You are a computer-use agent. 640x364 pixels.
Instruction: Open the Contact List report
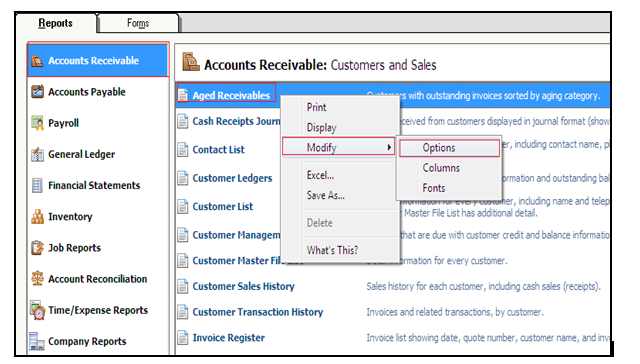[x=218, y=150]
